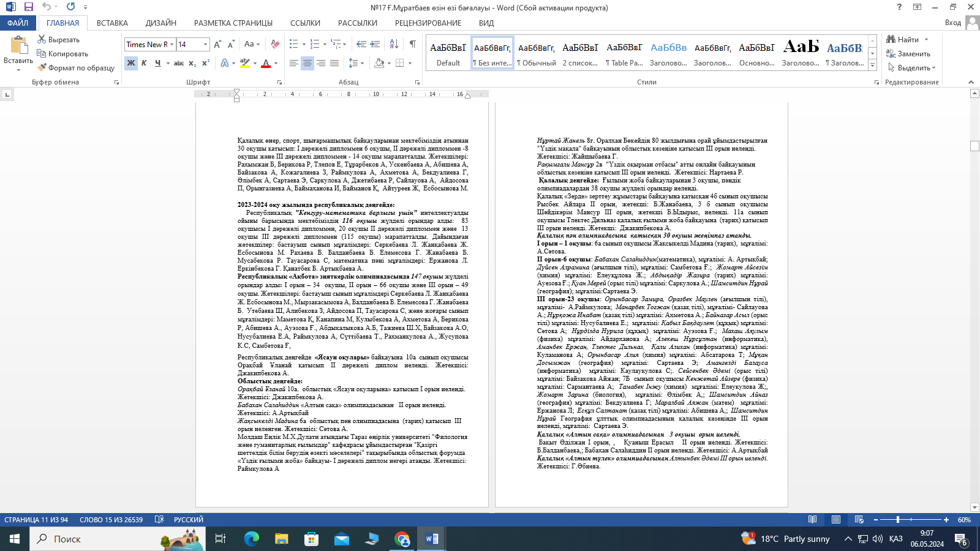980x551 pixels.
Task: Decrease font size with shrink font icon
Action: pos(231,45)
